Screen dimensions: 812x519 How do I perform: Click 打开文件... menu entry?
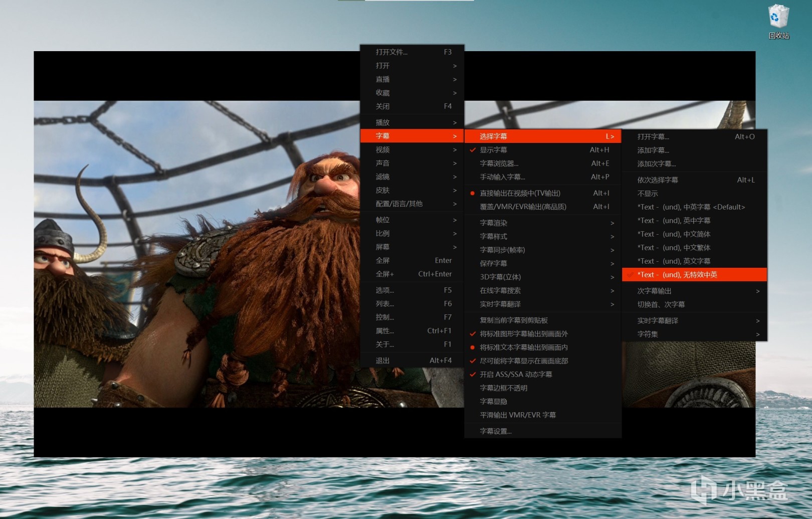click(412, 52)
